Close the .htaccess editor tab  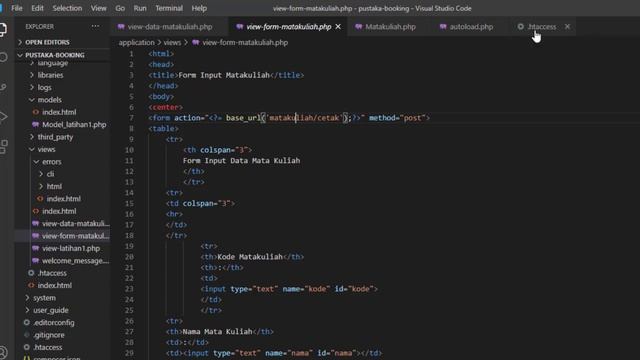567,27
